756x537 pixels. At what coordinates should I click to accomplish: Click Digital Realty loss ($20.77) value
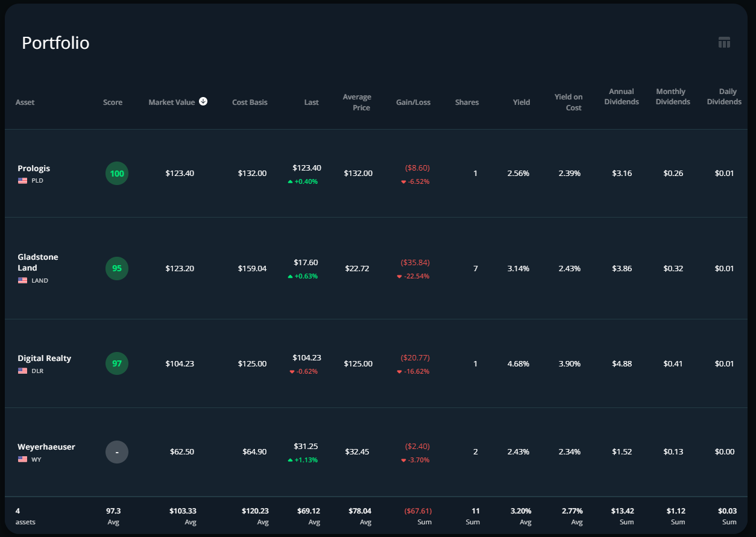pos(415,357)
